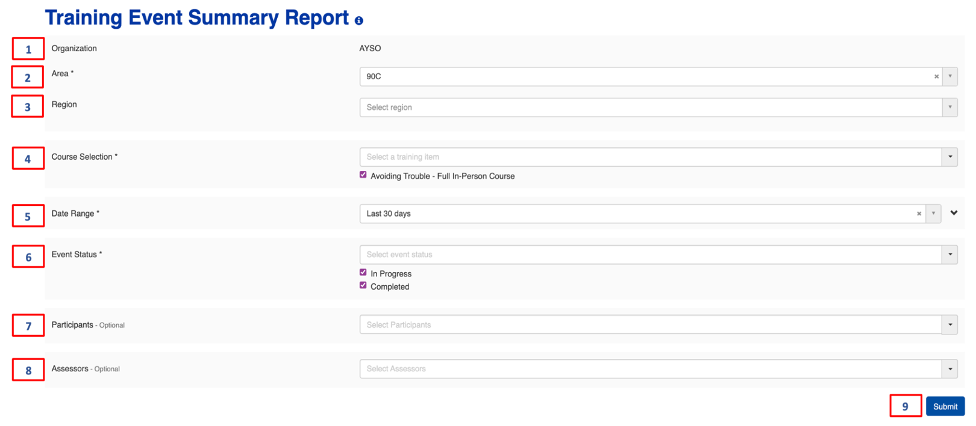Click the Training Event Summary Report heading
Screen dimensions: 976x426
click(x=198, y=19)
